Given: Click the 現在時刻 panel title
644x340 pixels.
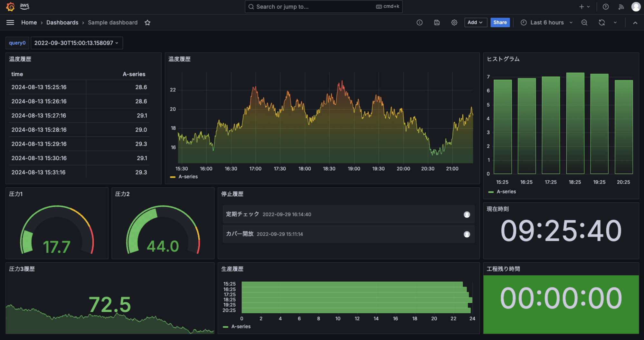Looking at the screenshot, I should coord(498,209).
